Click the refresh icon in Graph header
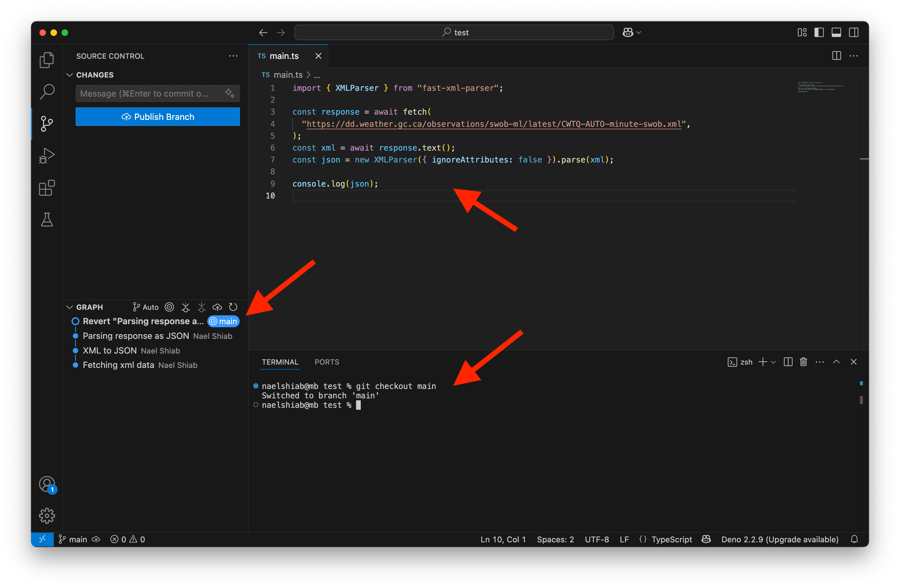 point(233,307)
